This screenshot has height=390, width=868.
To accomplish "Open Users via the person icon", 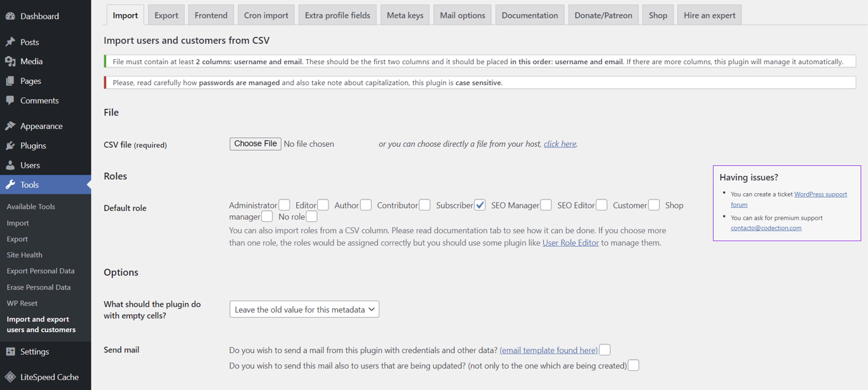I will click(13, 165).
